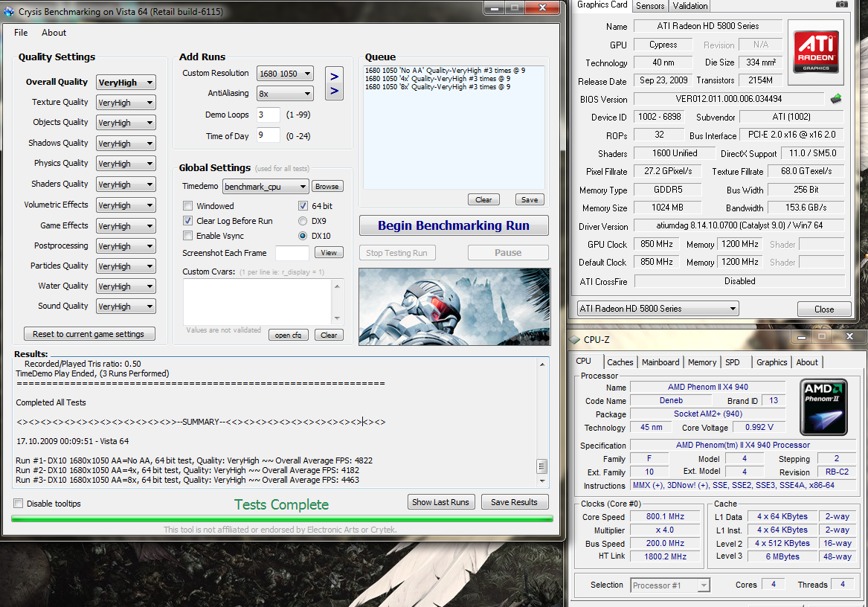Image resolution: width=868 pixels, height=607 pixels.
Task: Switch to CPU-Z Caches tab
Action: click(x=620, y=362)
